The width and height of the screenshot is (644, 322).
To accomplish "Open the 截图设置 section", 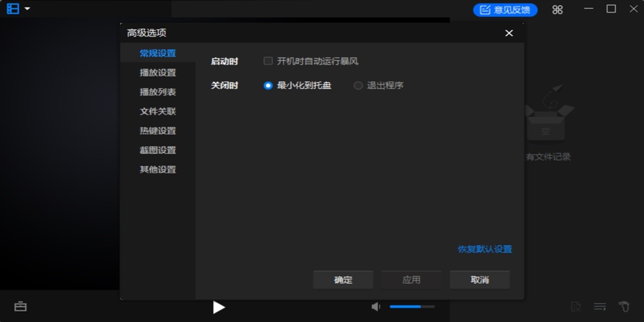I will tap(159, 150).
